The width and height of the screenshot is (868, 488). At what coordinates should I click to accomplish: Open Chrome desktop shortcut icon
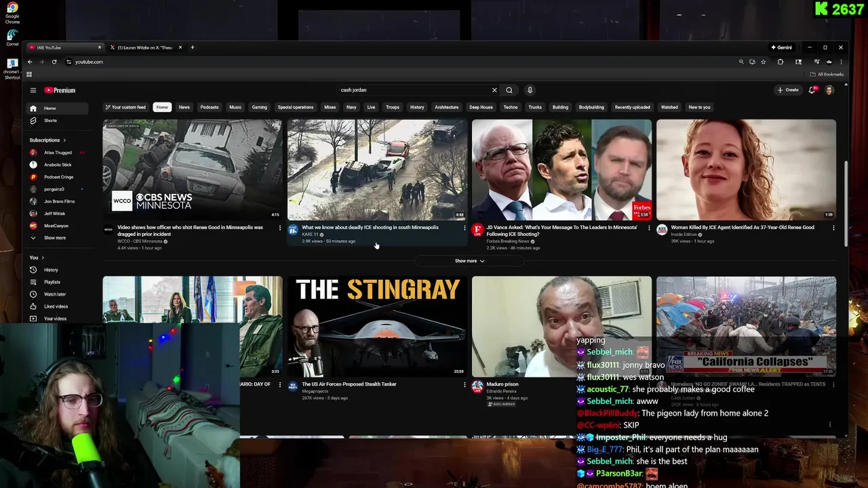12,14
